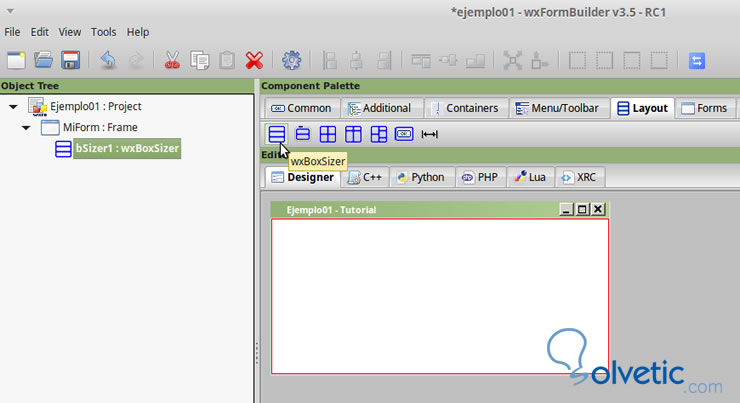The image size is (740, 403).
Task: Add a wxBoxSizer from the Layout palette
Action: 277,134
